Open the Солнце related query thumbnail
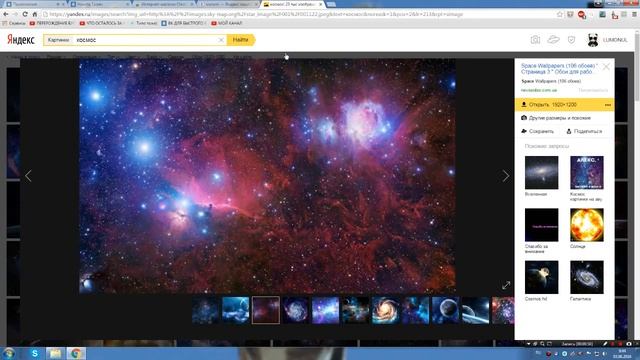This screenshot has width=640, height=360. click(587, 225)
